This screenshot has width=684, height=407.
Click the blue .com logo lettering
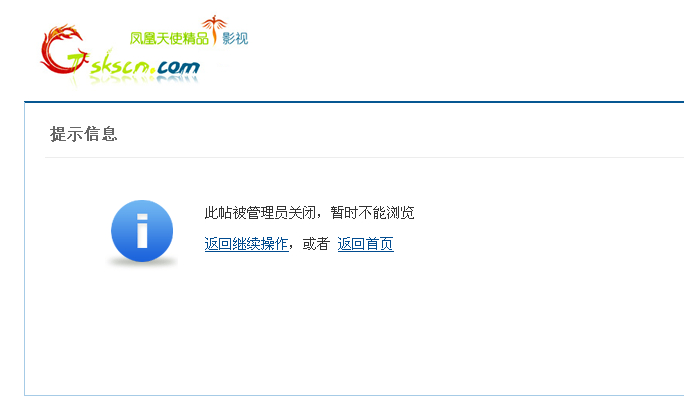(177, 67)
